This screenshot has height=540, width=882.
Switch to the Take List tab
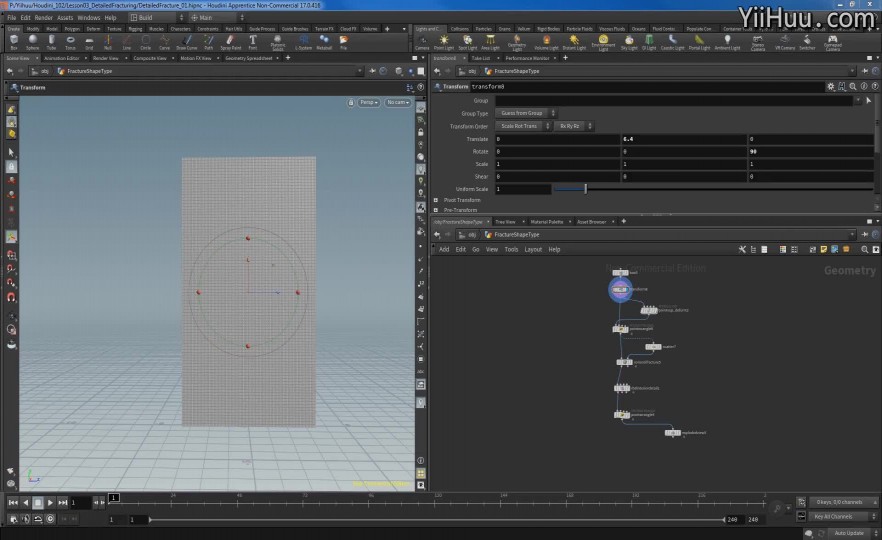[x=480, y=58]
